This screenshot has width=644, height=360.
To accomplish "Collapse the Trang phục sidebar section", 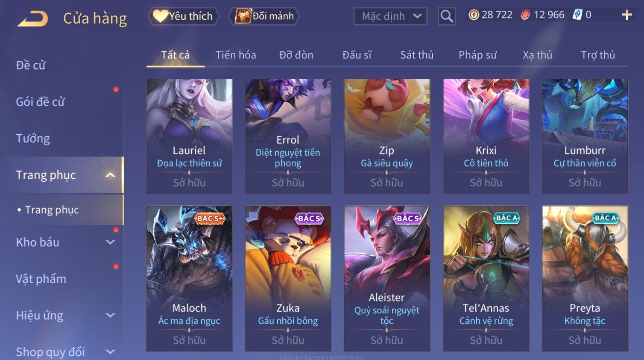I will tap(110, 175).
